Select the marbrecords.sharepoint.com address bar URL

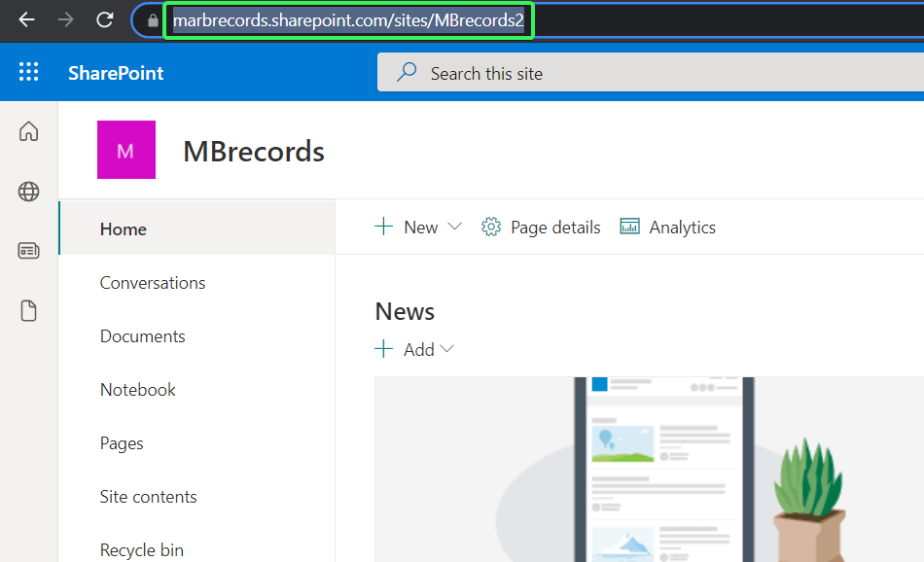click(348, 20)
